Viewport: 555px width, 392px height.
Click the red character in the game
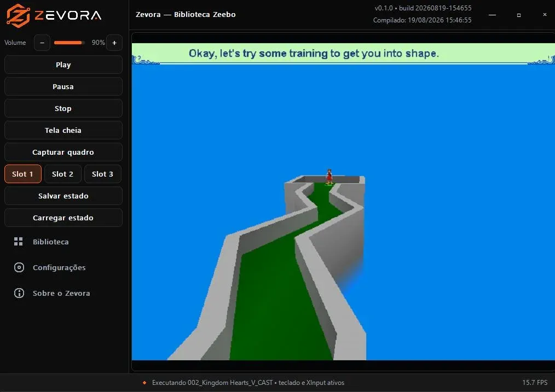pyautogui.click(x=329, y=177)
